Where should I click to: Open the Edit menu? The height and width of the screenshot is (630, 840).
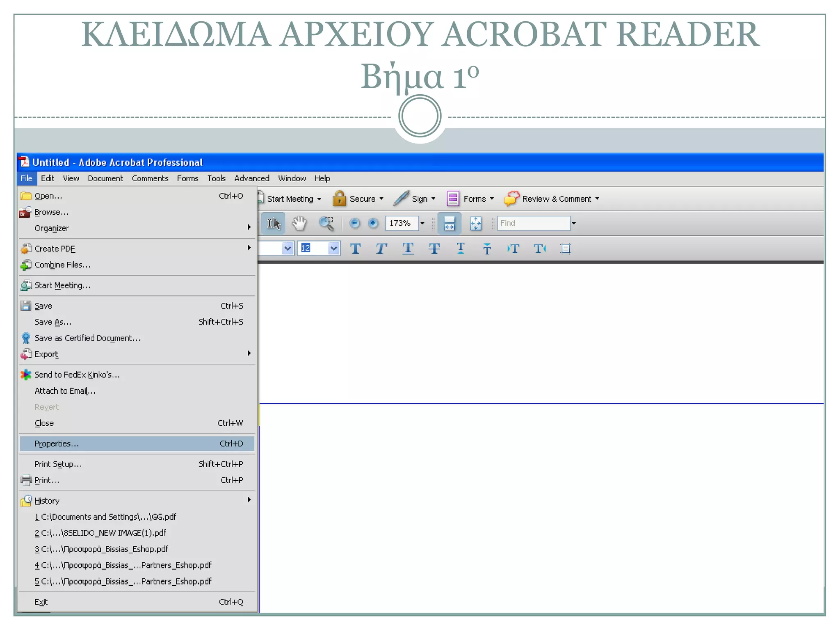click(48, 178)
